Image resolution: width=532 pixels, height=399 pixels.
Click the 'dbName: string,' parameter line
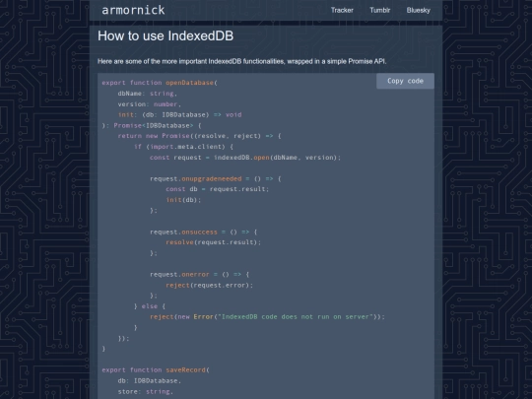click(x=148, y=94)
